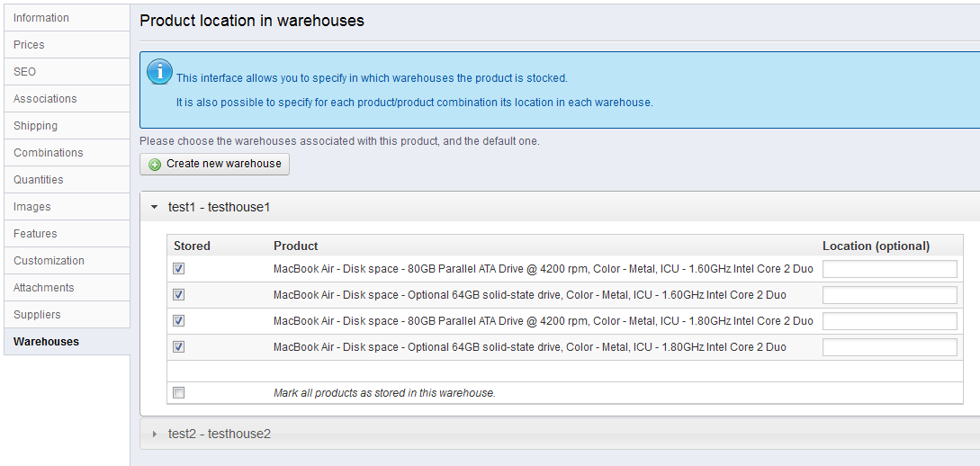Open the Combinations tab
The width and height of the screenshot is (980, 466).
point(49,153)
